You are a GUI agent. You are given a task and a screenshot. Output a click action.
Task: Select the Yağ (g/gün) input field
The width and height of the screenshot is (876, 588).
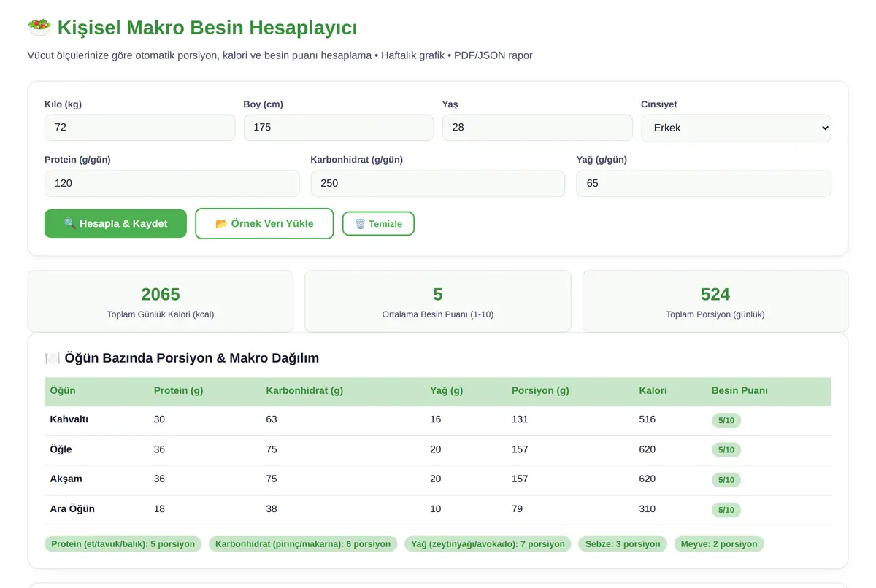click(x=704, y=183)
